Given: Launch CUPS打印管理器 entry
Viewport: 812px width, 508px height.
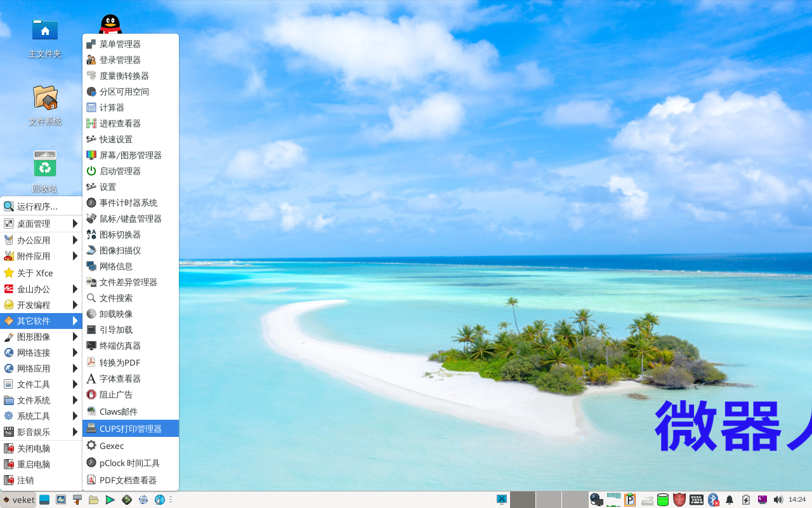Looking at the screenshot, I should pos(131,429).
